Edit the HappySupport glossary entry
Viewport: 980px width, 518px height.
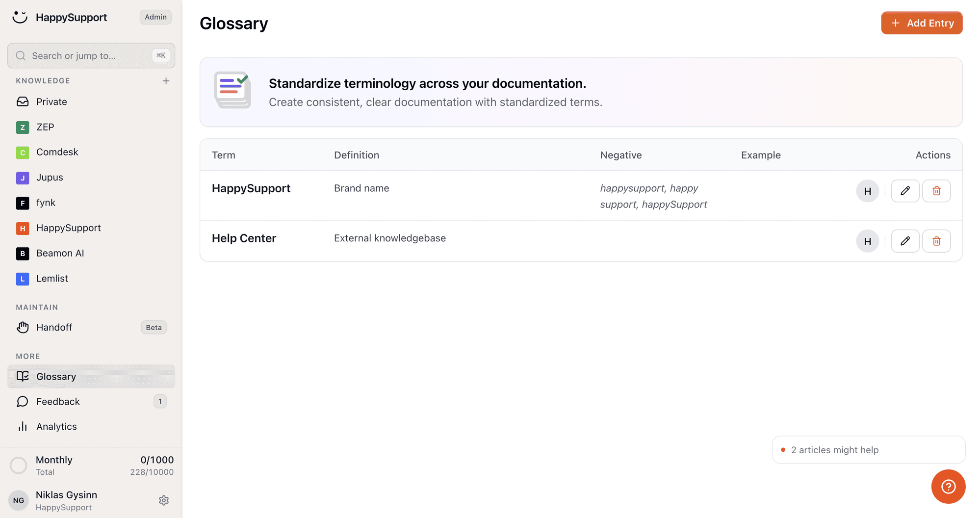(x=905, y=191)
